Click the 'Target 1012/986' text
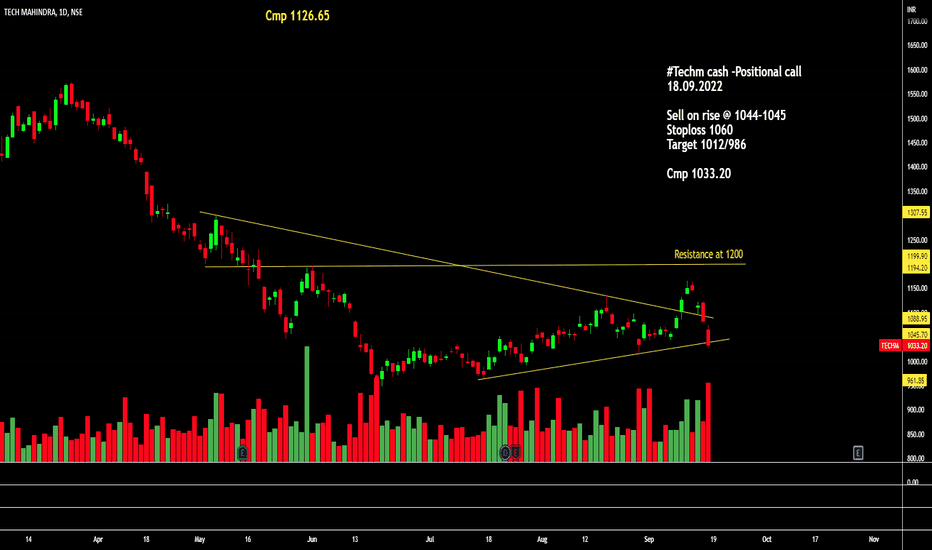This screenshot has height=550, width=932. pyautogui.click(x=706, y=144)
